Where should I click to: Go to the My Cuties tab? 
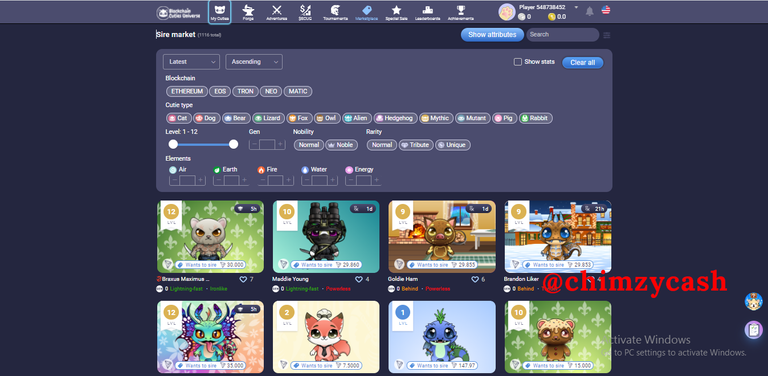point(219,12)
